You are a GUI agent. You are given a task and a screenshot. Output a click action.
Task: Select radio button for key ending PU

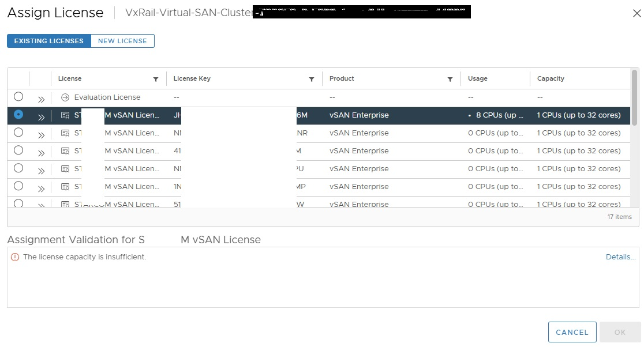[x=18, y=168]
